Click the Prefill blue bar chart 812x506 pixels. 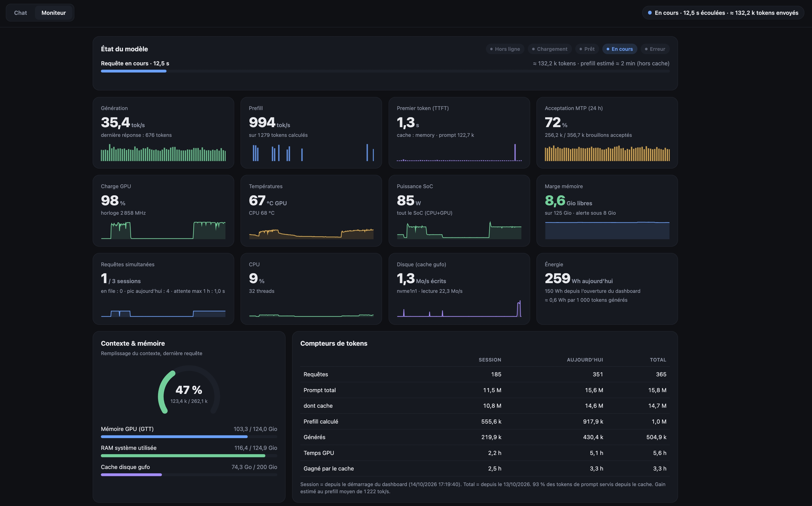pyautogui.click(x=311, y=153)
